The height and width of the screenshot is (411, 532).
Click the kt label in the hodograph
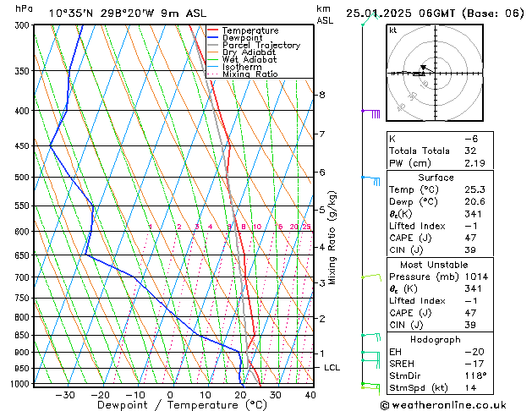393,30
